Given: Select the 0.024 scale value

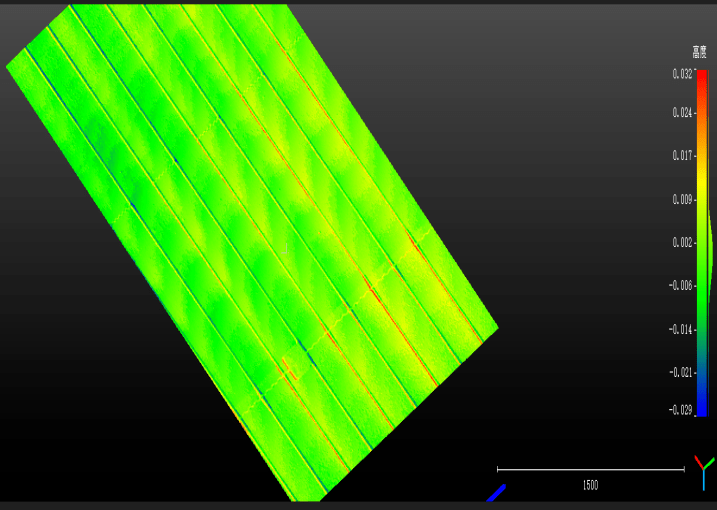Looking at the screenshot, I should pyautogui.click(x=682, y=113).
